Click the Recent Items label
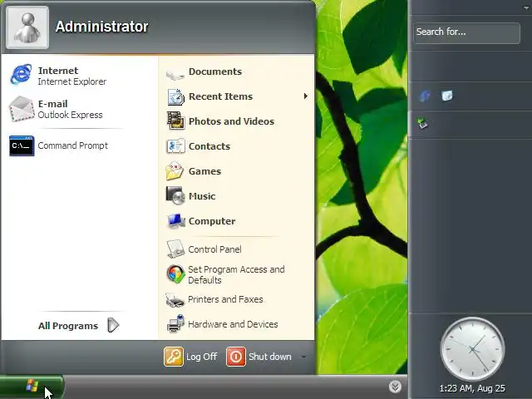532x399 pixels. pyautogui.click(x=221, y=96)
